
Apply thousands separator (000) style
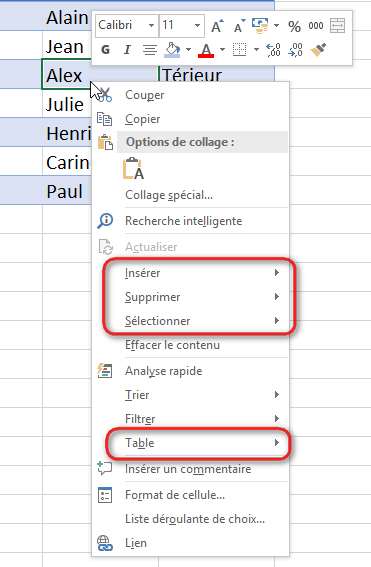[316, 26]
